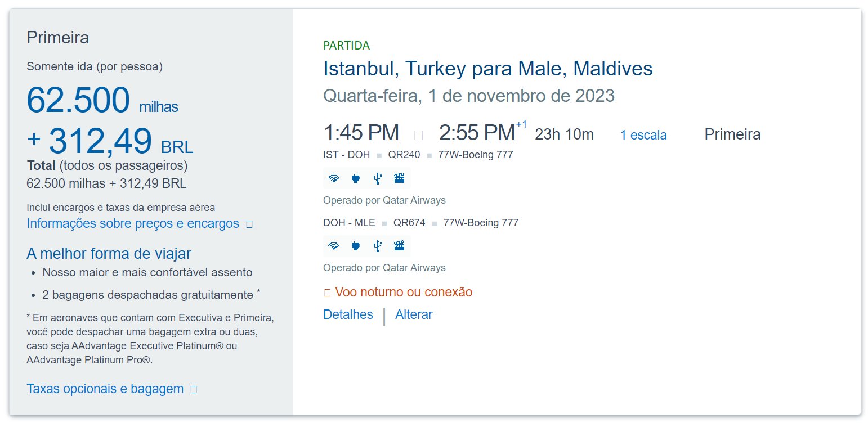
Task: Expand the 1 escala stop details
Action: click(x=643, y=135)
